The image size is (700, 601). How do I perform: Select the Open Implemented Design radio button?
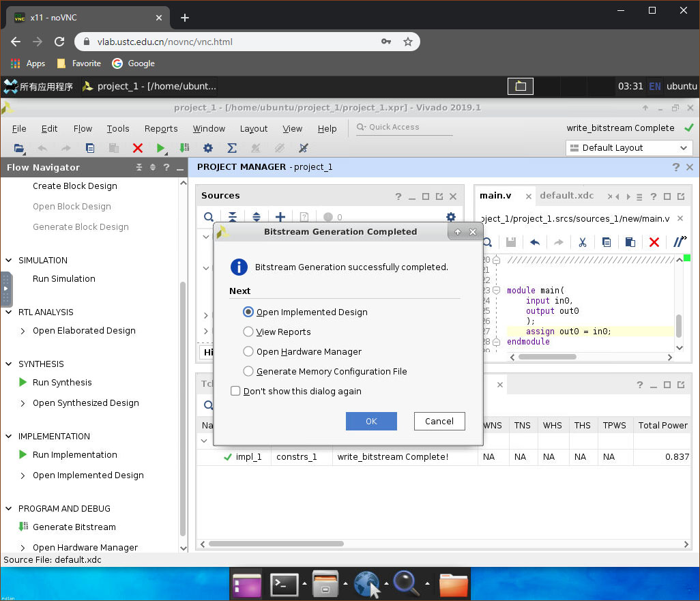(x=247, y=312)
